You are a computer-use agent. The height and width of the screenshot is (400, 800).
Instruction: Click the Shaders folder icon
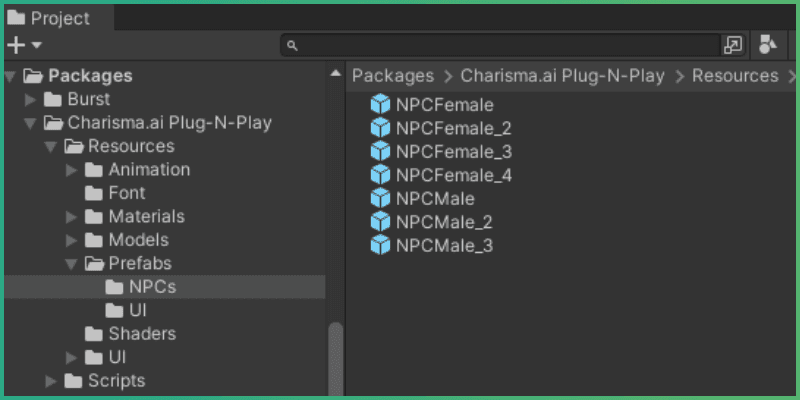coord(94,334)
